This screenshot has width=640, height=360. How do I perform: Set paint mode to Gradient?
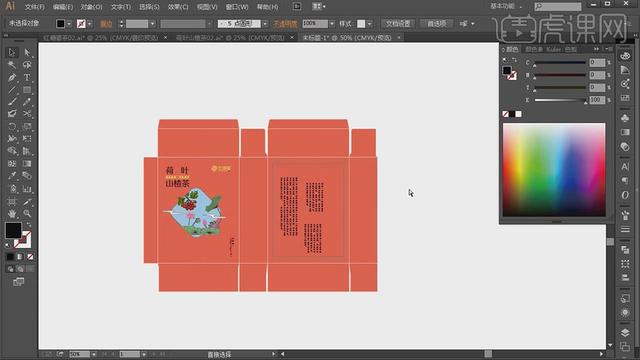tap(20, 257)
